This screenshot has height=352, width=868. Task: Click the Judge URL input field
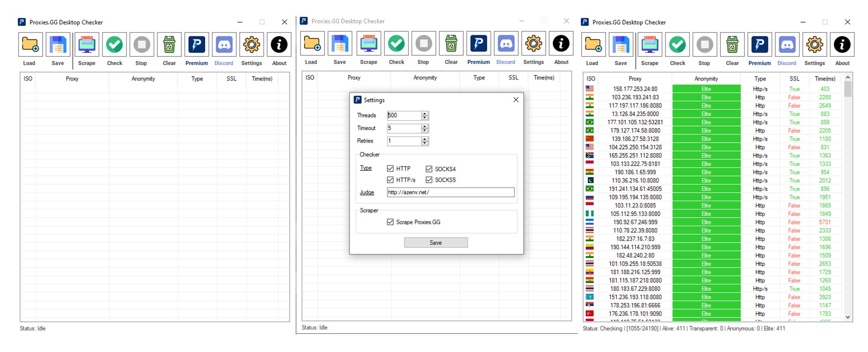450,192
